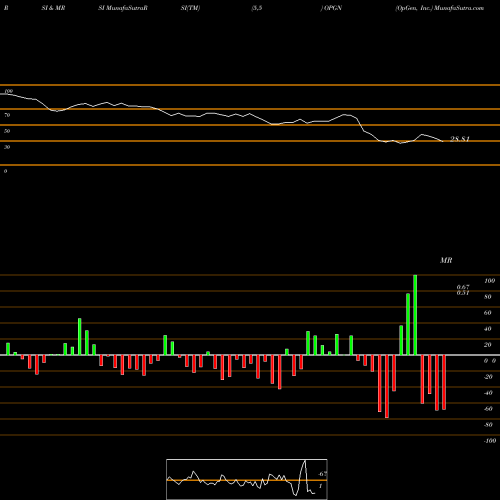
Task: Click the MR label above the bar chart
Action: [x=446, y=260]
